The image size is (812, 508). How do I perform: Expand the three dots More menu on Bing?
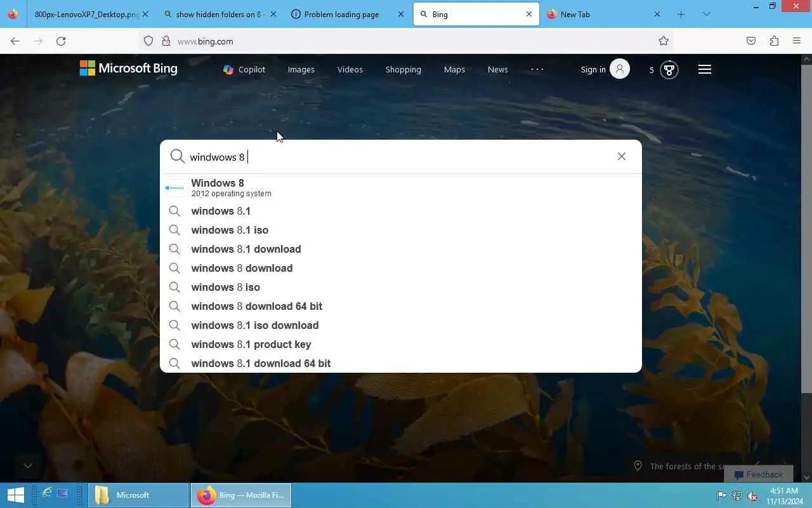(537, 69)
